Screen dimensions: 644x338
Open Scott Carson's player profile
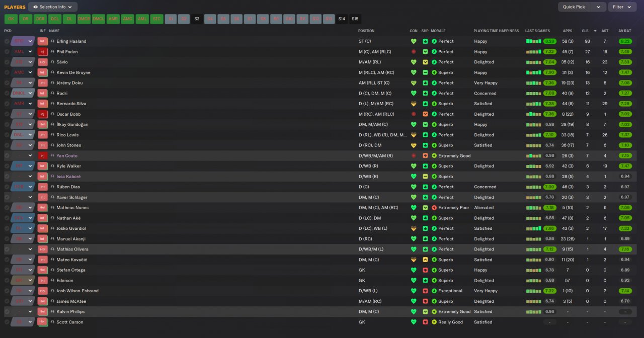[69, 322]
